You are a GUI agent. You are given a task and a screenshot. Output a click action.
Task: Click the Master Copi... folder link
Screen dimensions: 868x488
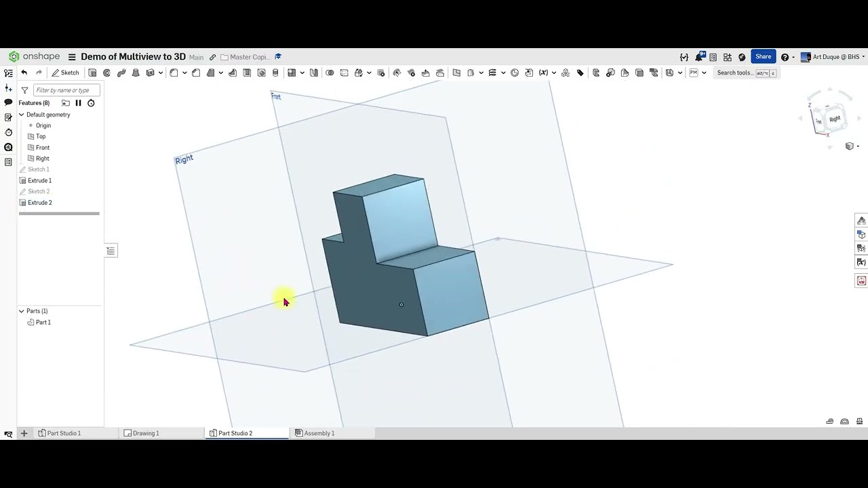point(245,57)
